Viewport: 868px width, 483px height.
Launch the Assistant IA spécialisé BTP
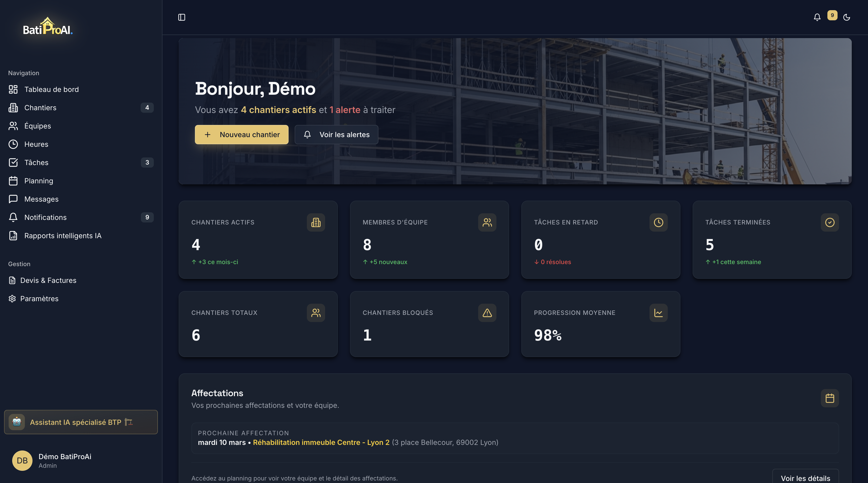pyautogui.click(x=80, y=422)
